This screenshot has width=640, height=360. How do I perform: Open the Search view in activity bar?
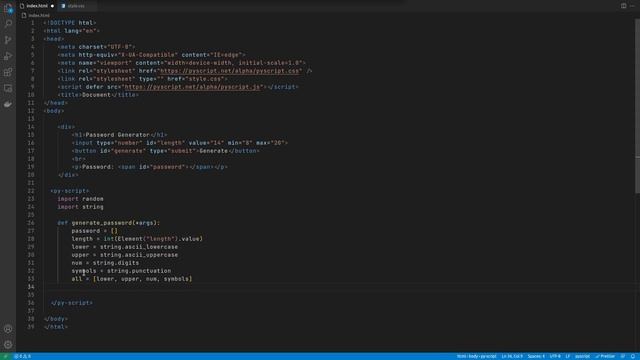[8, 23]
